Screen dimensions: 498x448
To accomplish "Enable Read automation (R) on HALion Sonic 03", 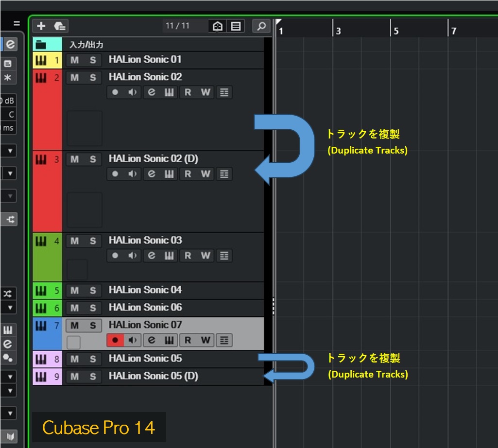I will coord(188,256).
